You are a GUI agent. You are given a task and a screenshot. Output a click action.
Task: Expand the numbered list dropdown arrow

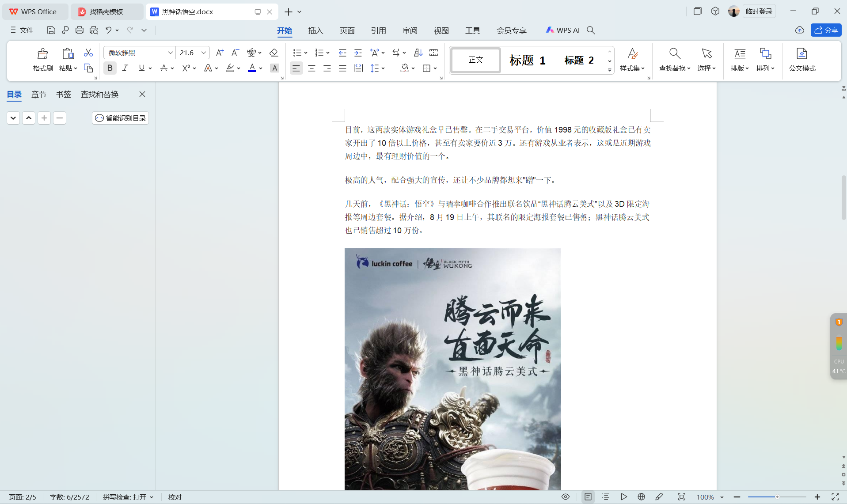coord(328,53)
